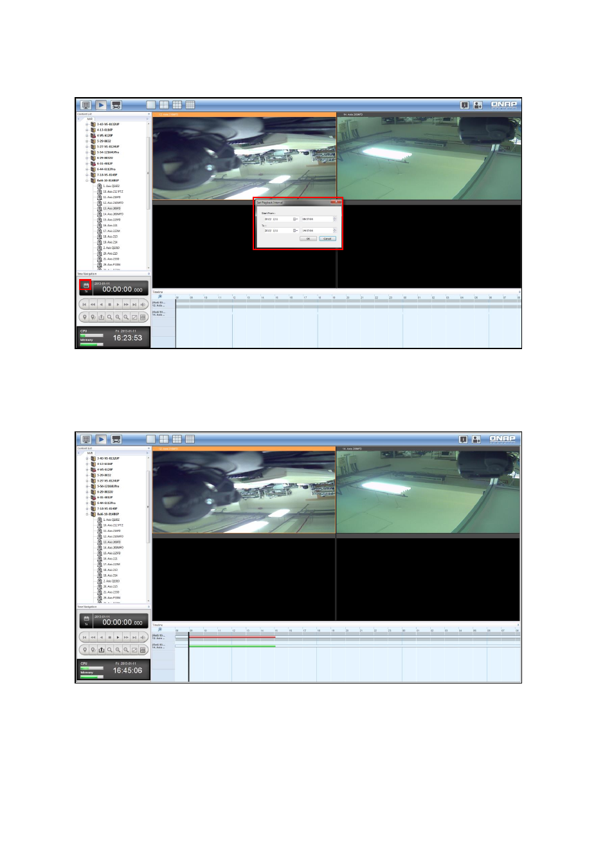Select playback mode icon in lower screenshot

(101, 439)
